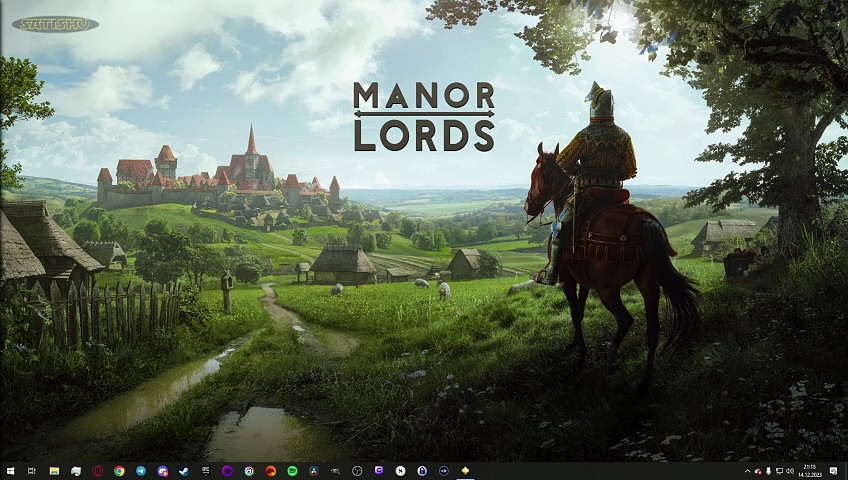Open the Windows Start menu
Image resolution: width=848 pixels, height=480 pixels.
10,471
